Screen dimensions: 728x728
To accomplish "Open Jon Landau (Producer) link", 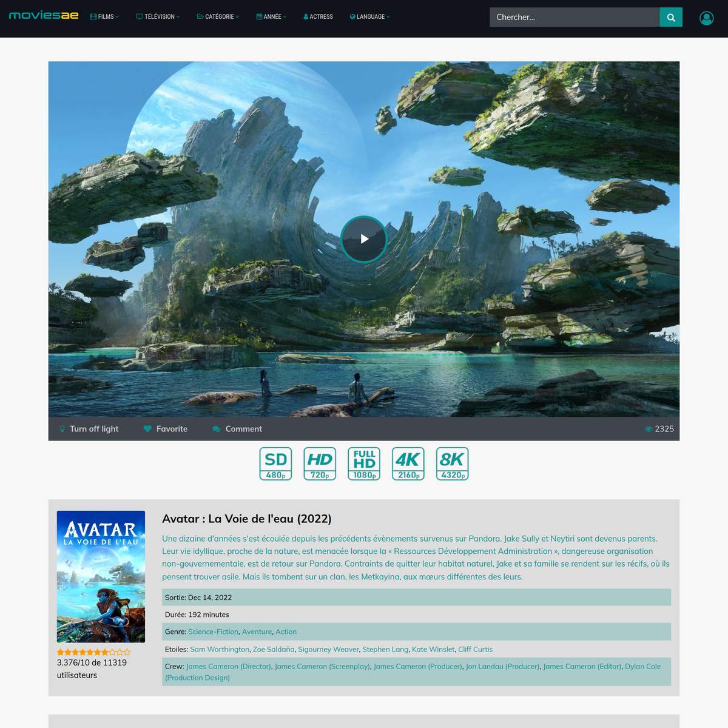I will (x=503, y=666).
